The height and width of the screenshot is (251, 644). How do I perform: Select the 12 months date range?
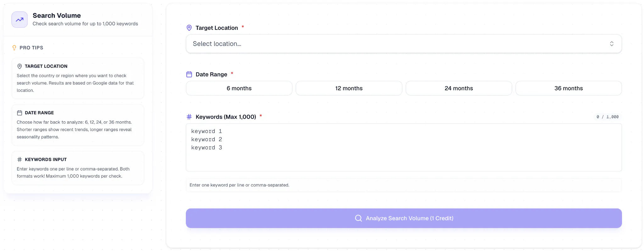[x=349, y=88]
